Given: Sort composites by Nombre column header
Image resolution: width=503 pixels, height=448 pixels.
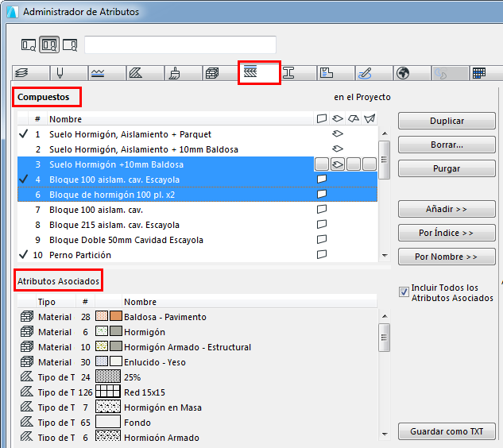Looking at the screenshot, I should coord(180,119).
